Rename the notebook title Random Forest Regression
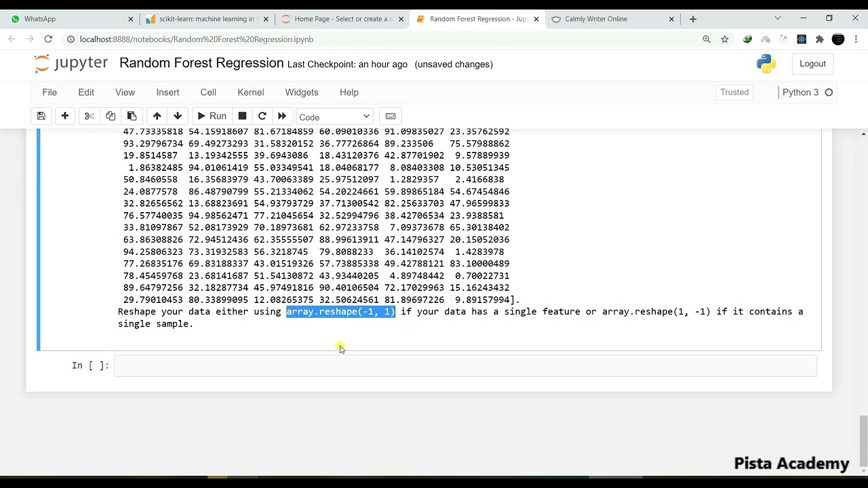The width and height of the screenshot is (868, 488). pyautogui.click(x=201, y=63)
